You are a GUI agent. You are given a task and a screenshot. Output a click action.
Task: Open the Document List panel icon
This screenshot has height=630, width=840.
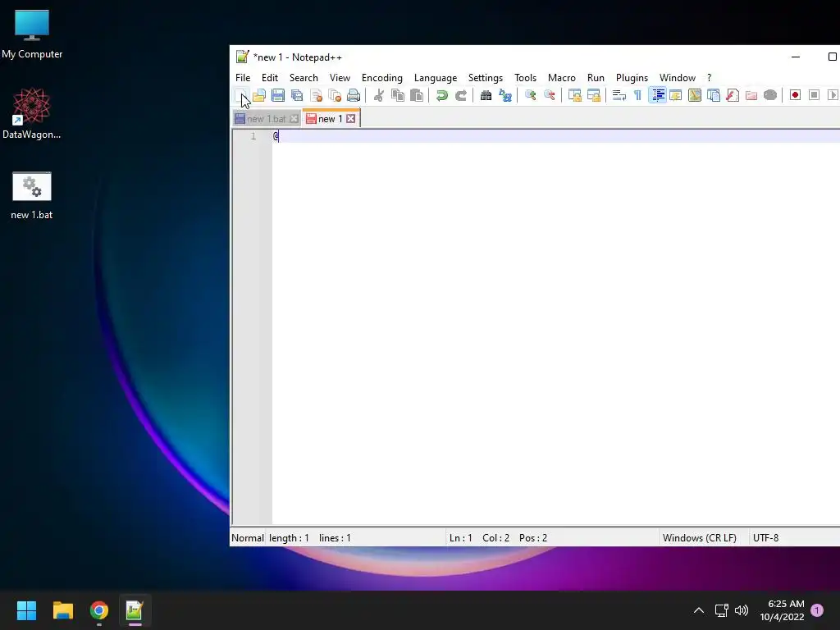[x=714, y=95]
